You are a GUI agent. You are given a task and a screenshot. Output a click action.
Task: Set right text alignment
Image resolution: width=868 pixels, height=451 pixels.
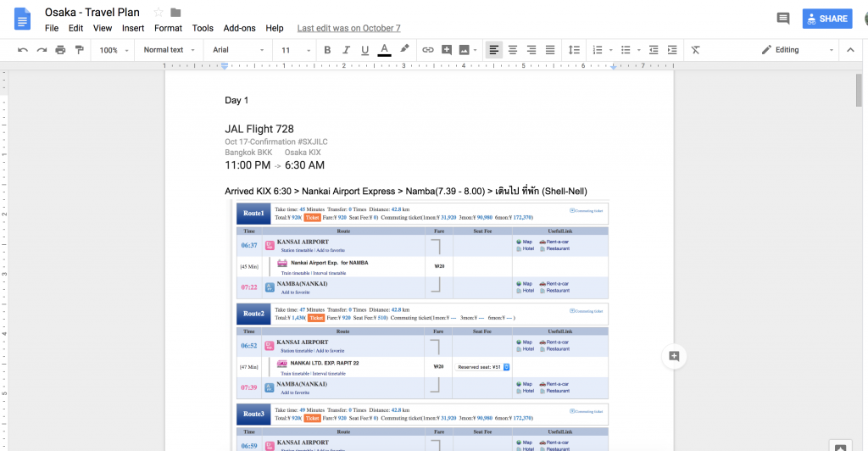coord(531,50)
